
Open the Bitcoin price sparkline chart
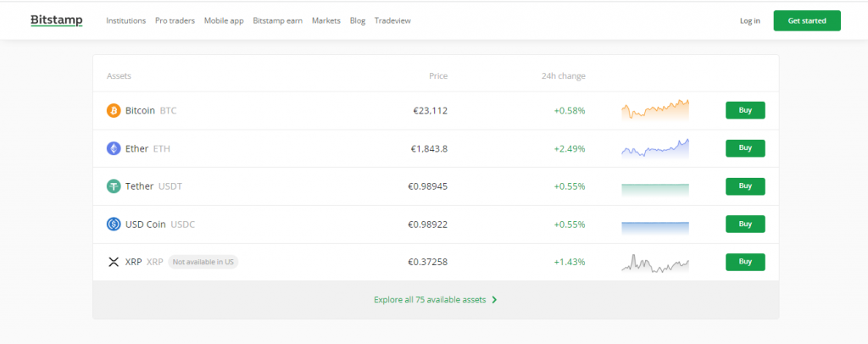655,109
